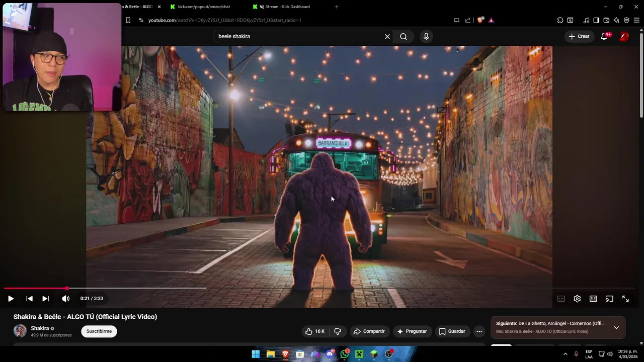Viewport: 644px width, 362px height.
Task: Run search with the magnifier button
Action: point(404,36)
